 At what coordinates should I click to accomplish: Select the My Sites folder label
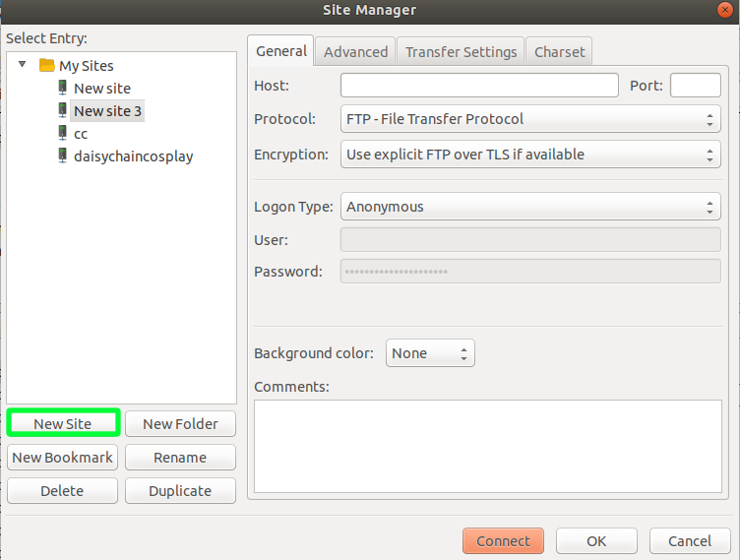coord(87,66)
